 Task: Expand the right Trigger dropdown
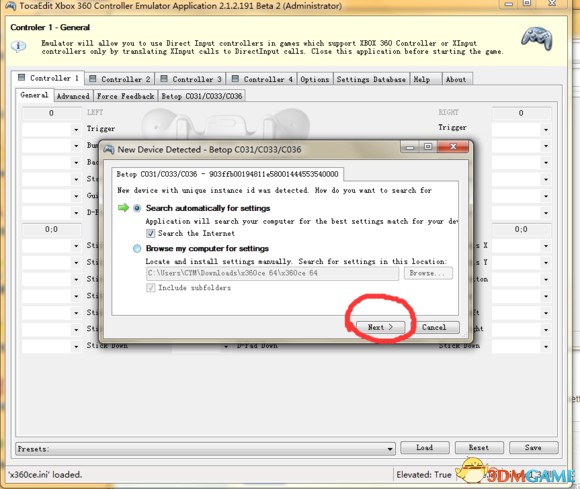click(x=546, y=129)
